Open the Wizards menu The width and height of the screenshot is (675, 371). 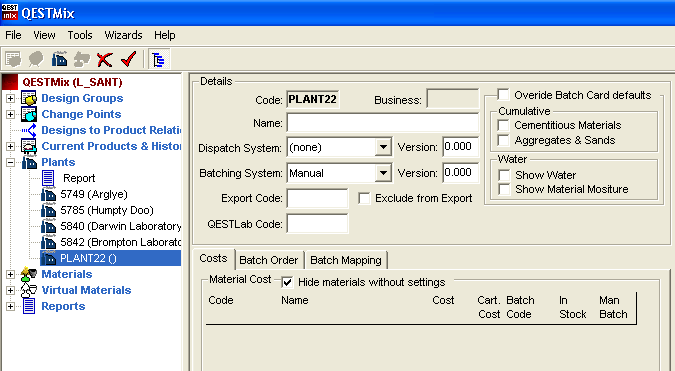click(x=123, y=35)
